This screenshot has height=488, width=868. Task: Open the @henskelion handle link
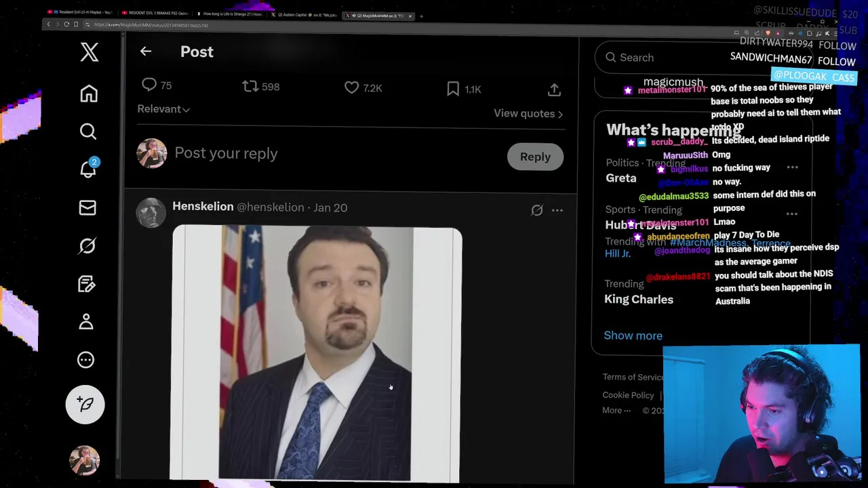270,207
